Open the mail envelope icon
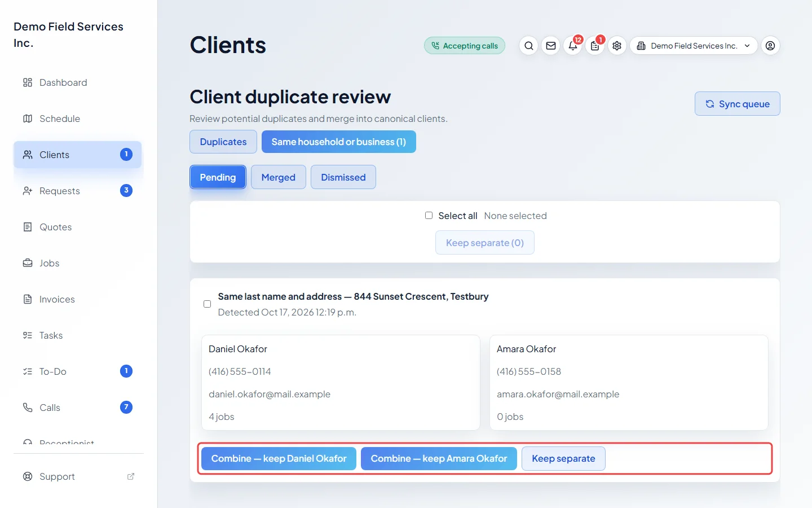812x508 pixels. click(x=551, y=46)
